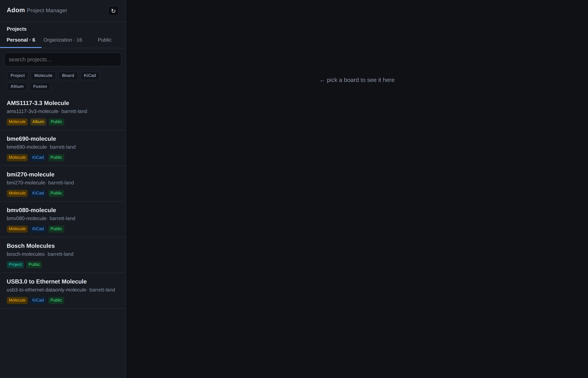Click the bmi270-molecule· barrett-land subtitle

point(40,183)
